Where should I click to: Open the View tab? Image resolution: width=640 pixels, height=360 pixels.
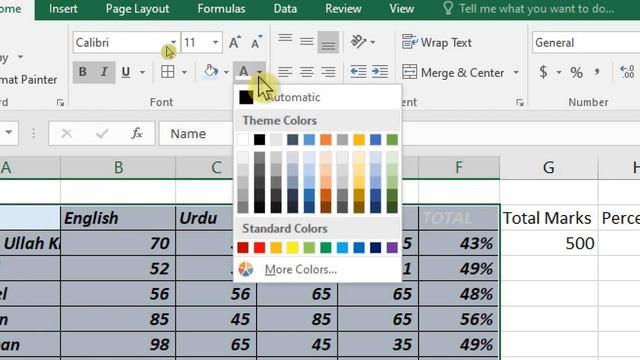coord(402,9)
